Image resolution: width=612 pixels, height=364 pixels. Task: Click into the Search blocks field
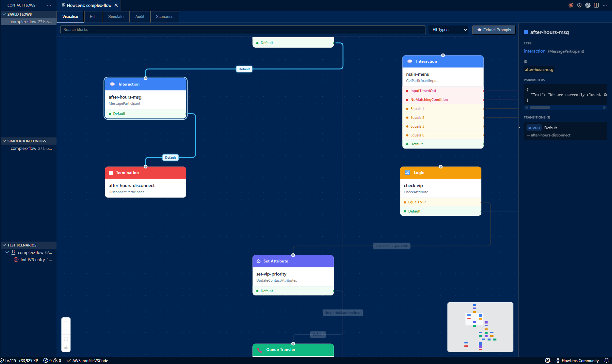[x=243, y=30]
